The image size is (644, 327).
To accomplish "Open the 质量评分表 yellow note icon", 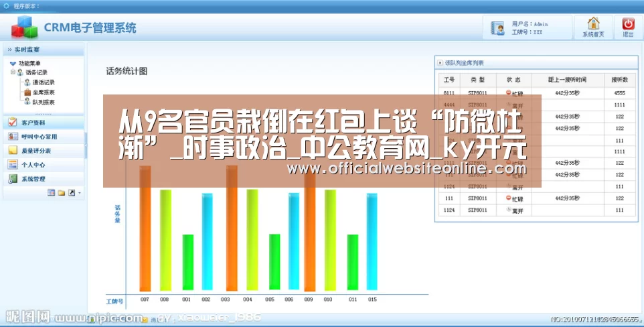I will click(x=13, y=150).
